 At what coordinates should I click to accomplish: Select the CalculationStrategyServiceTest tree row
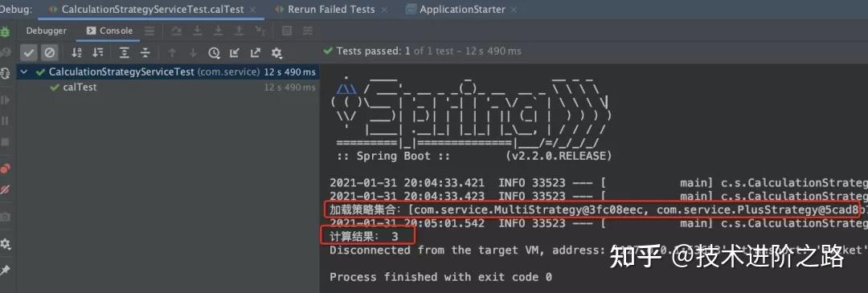coord(168,72)
